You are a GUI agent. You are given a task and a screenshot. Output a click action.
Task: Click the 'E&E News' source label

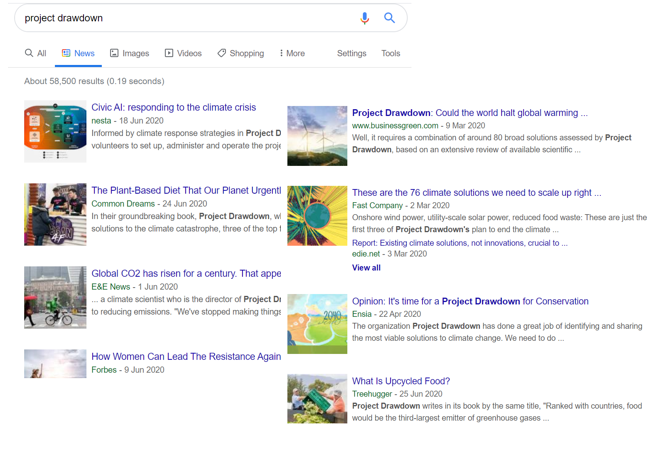click(x=111, y=287)
